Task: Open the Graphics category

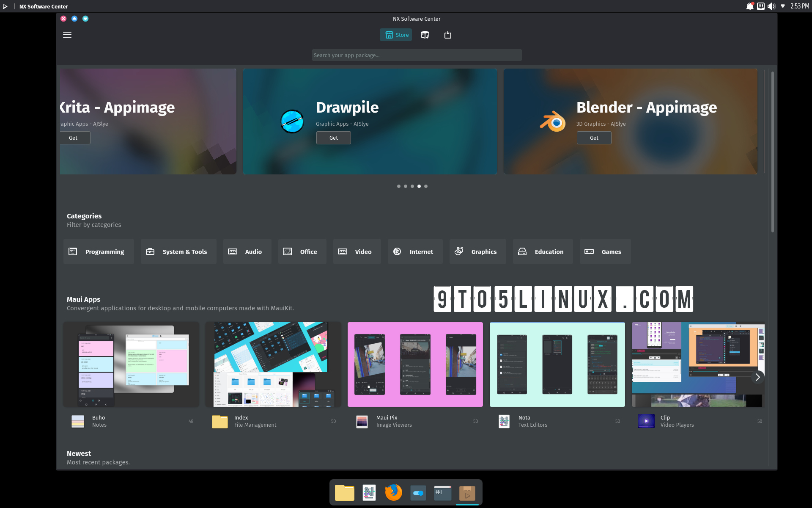Action: pos(477,251)
